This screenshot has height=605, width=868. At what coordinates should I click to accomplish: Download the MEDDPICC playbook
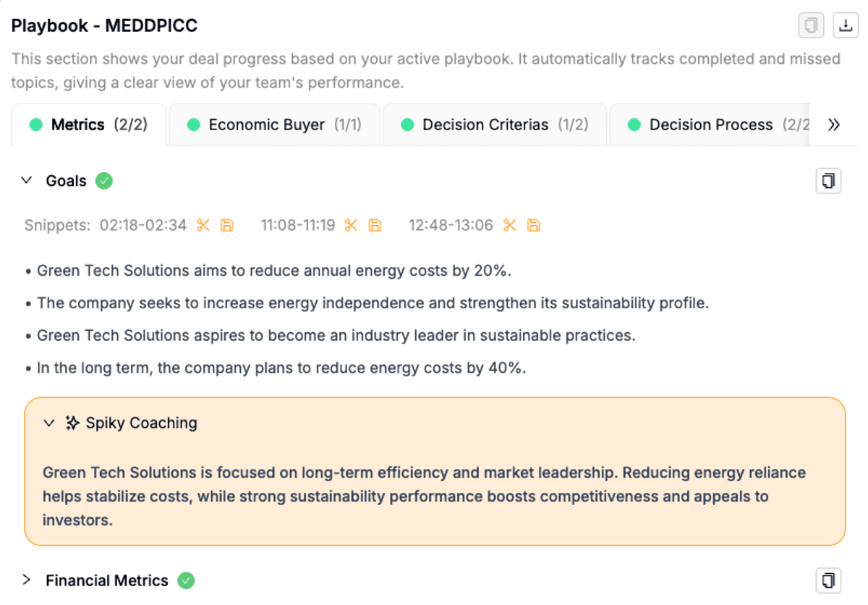845,25
